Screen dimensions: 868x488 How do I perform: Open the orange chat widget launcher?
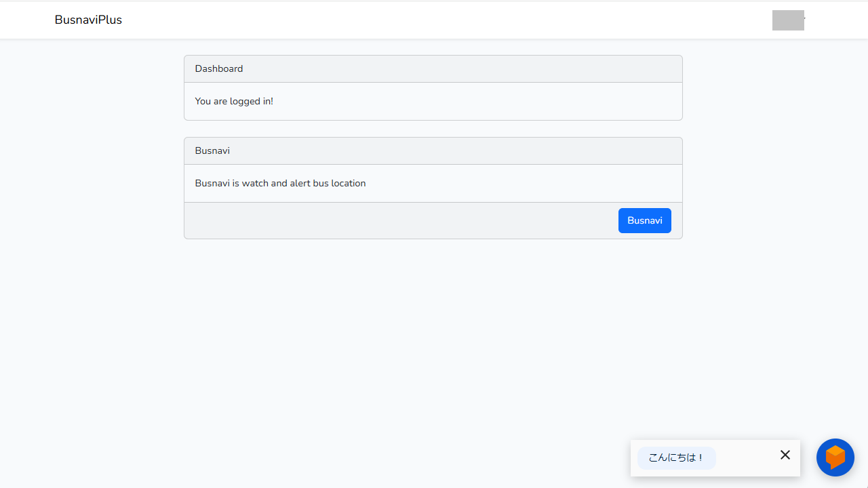pyautogui.click(x=835, y=457)
